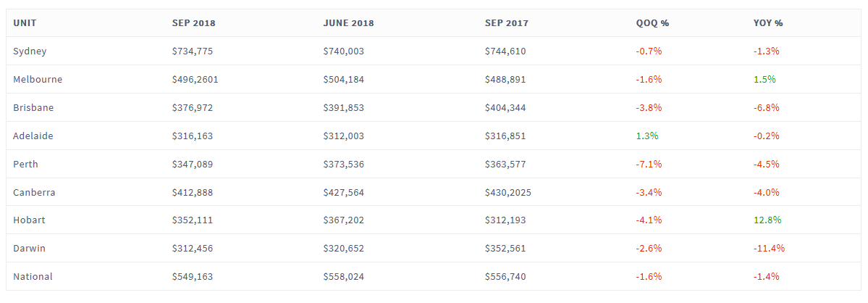Click the Hobart row label
868x303 pixels.
coord(29,220)
